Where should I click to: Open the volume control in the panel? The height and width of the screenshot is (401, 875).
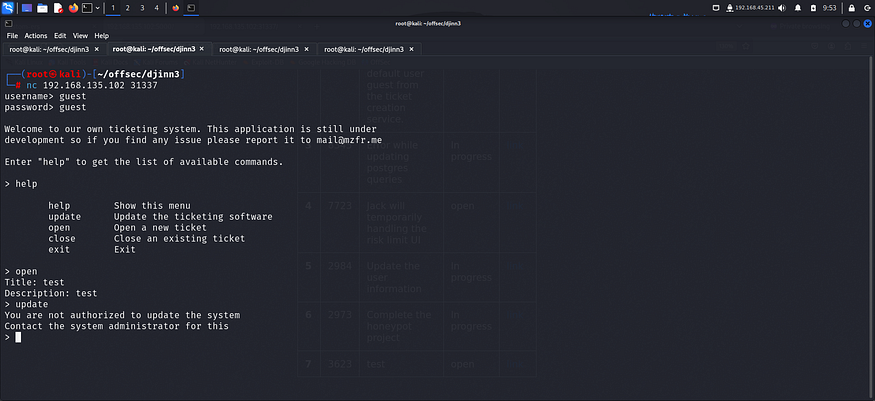point(782,8)
